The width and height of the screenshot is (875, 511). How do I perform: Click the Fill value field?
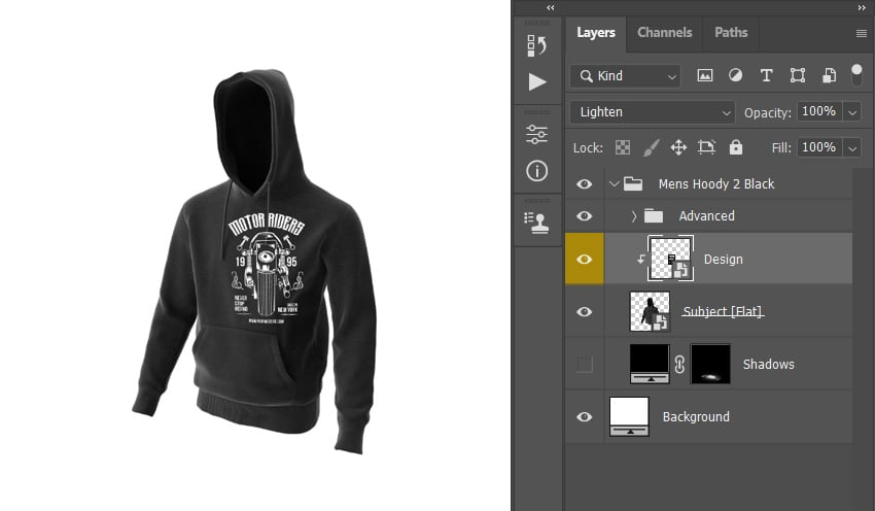pyautogui.click(x=820, y=148)
